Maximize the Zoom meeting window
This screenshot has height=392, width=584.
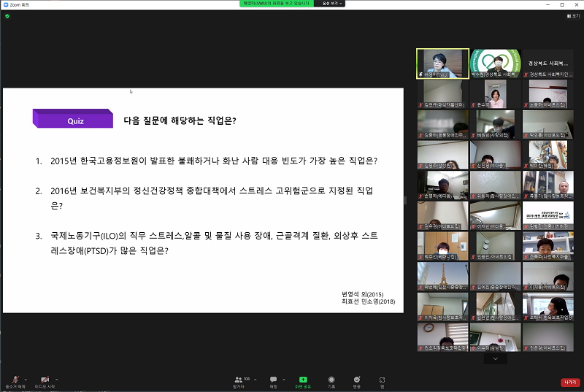561,4
